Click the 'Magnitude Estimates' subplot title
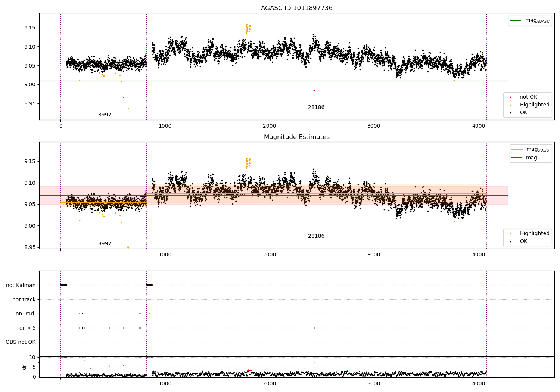Screen dimensions: 560x392 296,137
